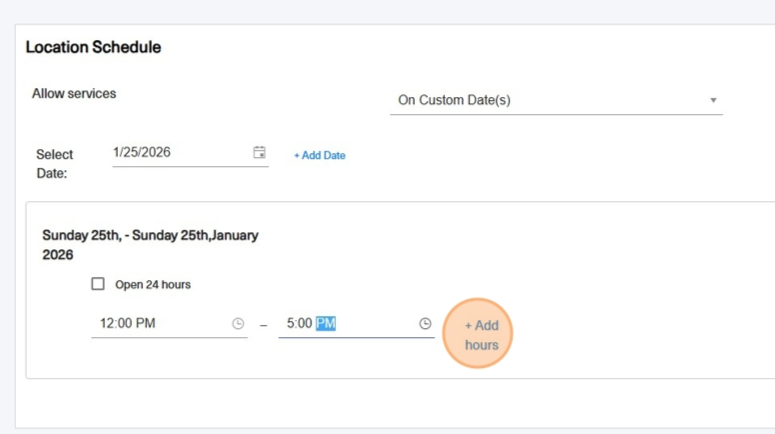Click the 5:00 digits in end time field
775x434 pixels.
[x=300, y=323]
